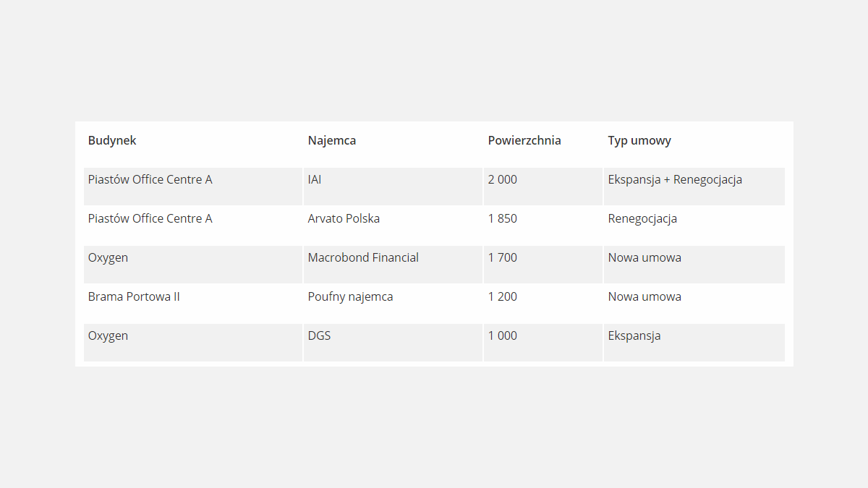The height and width of the screenshot is (488, 868).
Task: Click the Powierzchnia column header
Action: pos(524,140)
